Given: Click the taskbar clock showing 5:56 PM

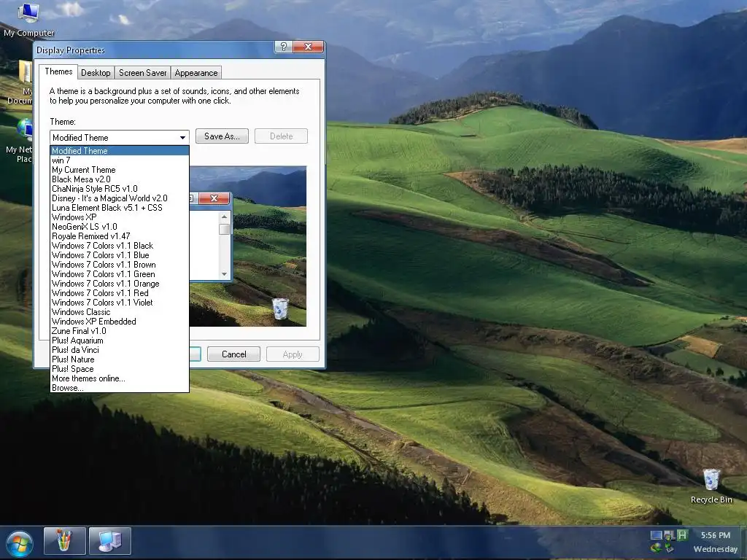Looking at the screenshot, I should [x=715, y=535].
